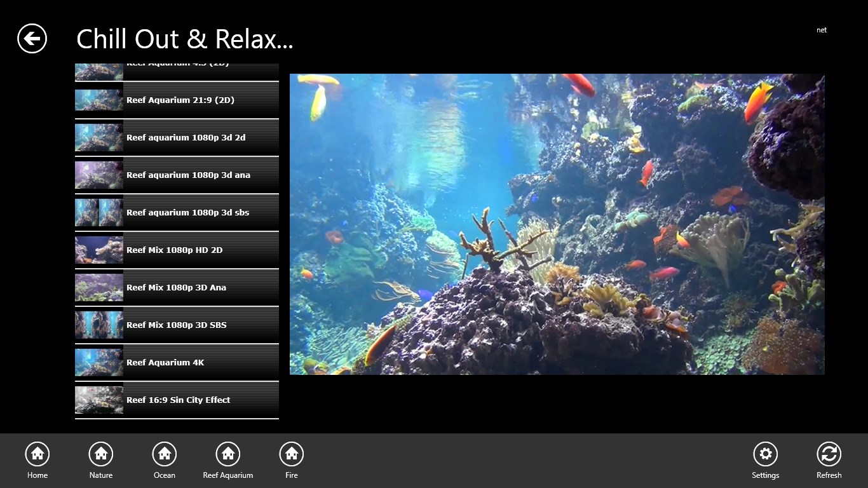Select Reef aquarium 1080p 3d 2d item
Viewport: 868px width, 488px height.
point(186,138)
